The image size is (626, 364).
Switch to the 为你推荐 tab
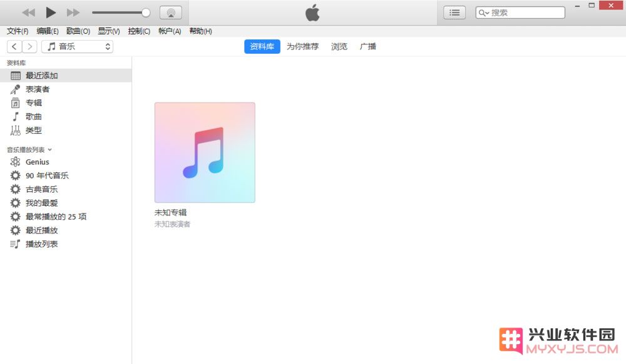(x=302, y=47)
